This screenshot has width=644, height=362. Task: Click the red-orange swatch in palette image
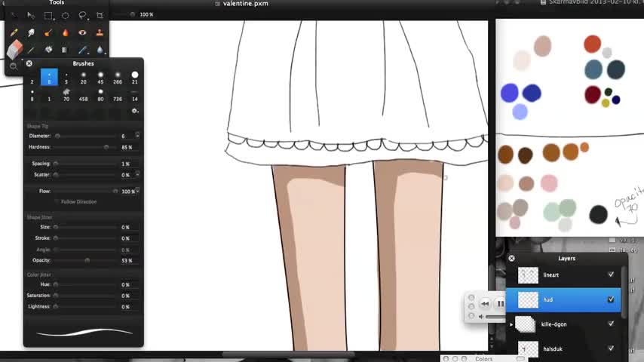(x=592, y=44)
